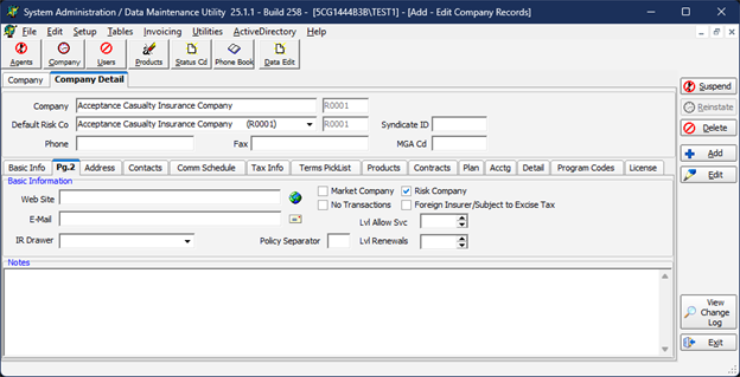Screen dimensions: 740x377
Task: Open the Tax Info tab
Action: point(268,168)
